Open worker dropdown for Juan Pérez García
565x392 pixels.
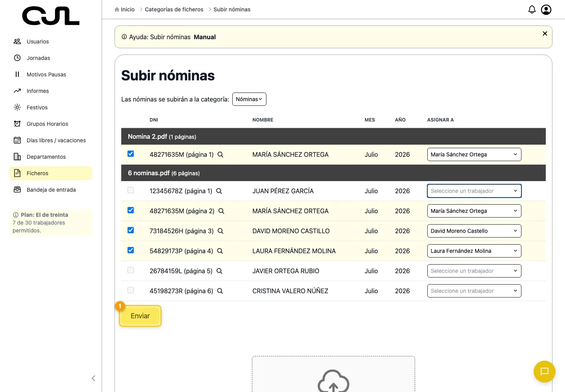[x=474, y=191]
